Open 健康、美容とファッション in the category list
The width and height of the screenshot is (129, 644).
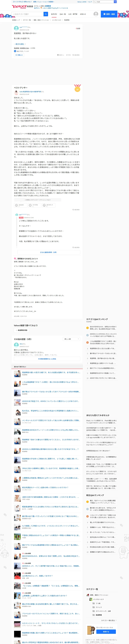(97, 595)
